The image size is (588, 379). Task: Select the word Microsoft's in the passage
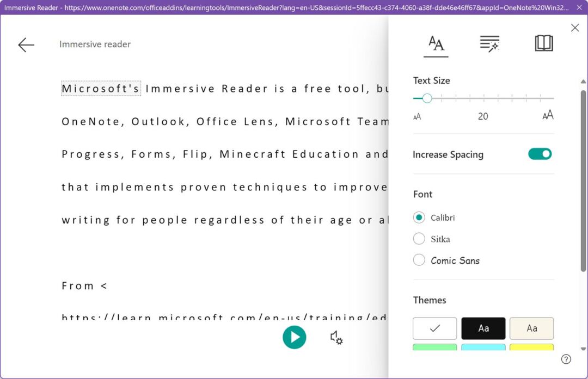point(101,88)
